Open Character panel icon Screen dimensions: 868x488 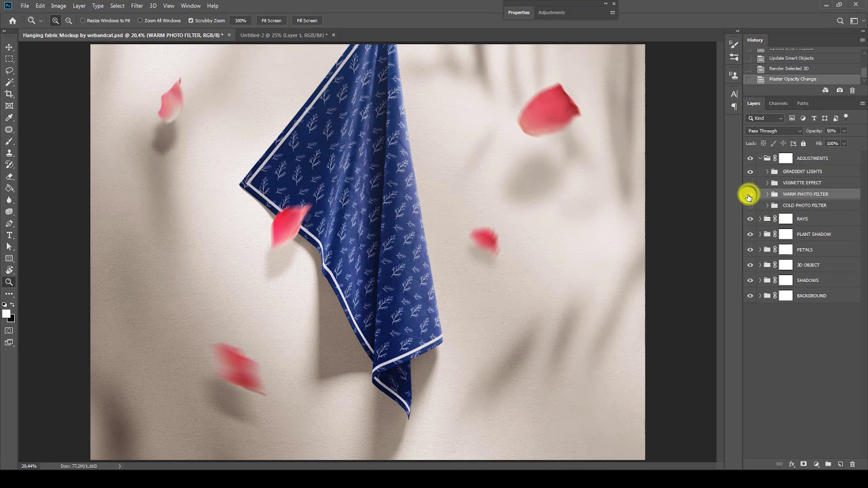734,94
